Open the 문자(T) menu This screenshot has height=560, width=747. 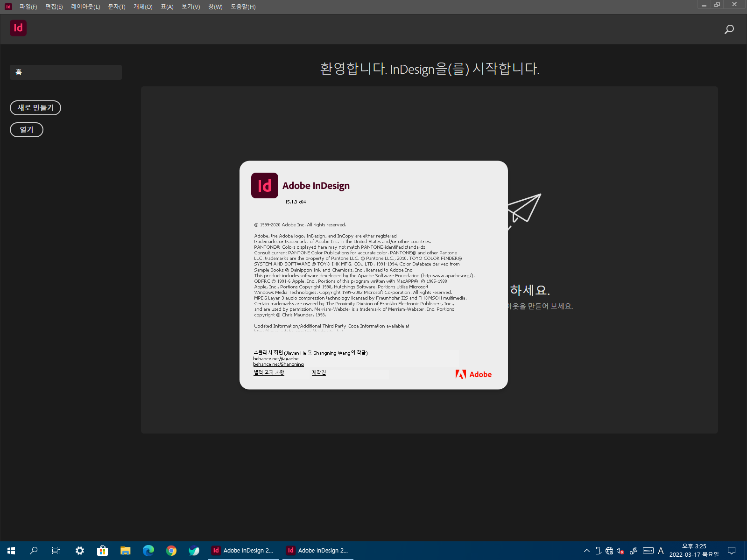point(117,7)
